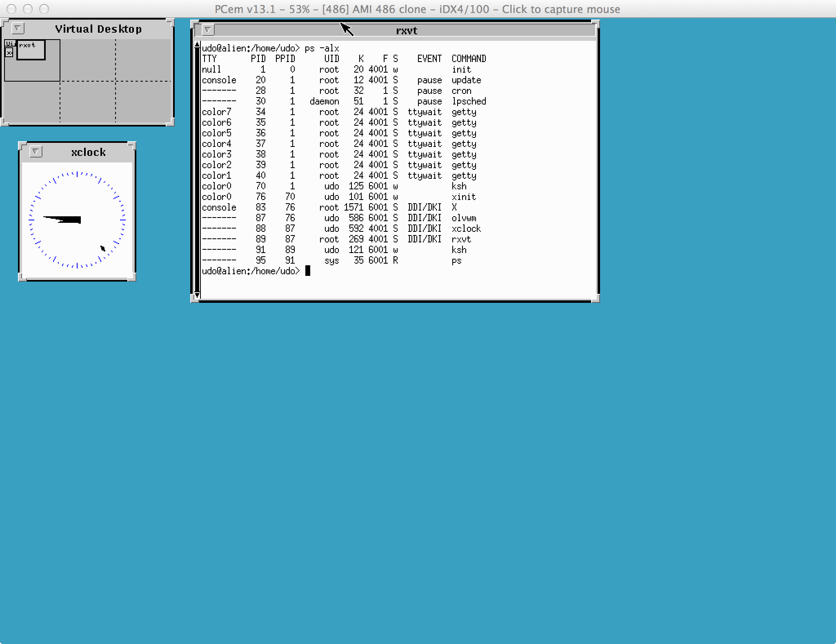Select the ps -alx command text
The image size is (836, 644).
(x=322, y=48)
